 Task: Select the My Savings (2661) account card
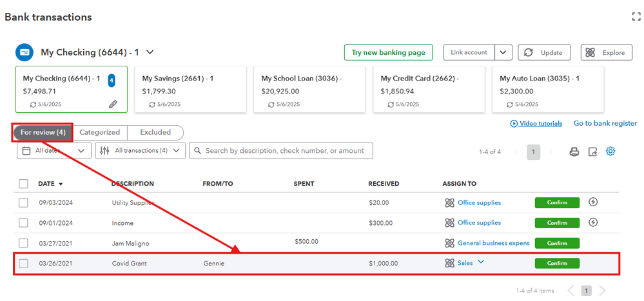190,89
